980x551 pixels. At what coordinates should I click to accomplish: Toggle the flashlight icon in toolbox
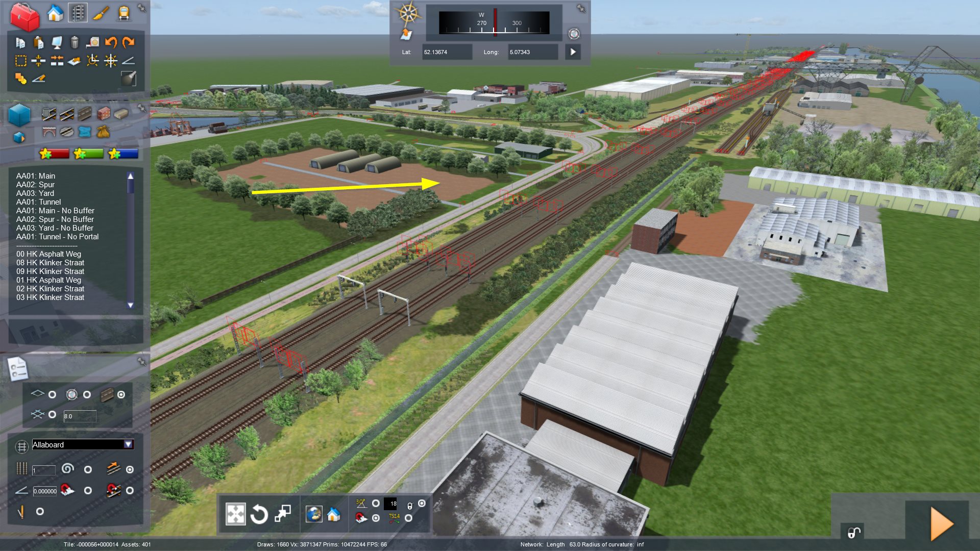129,78
